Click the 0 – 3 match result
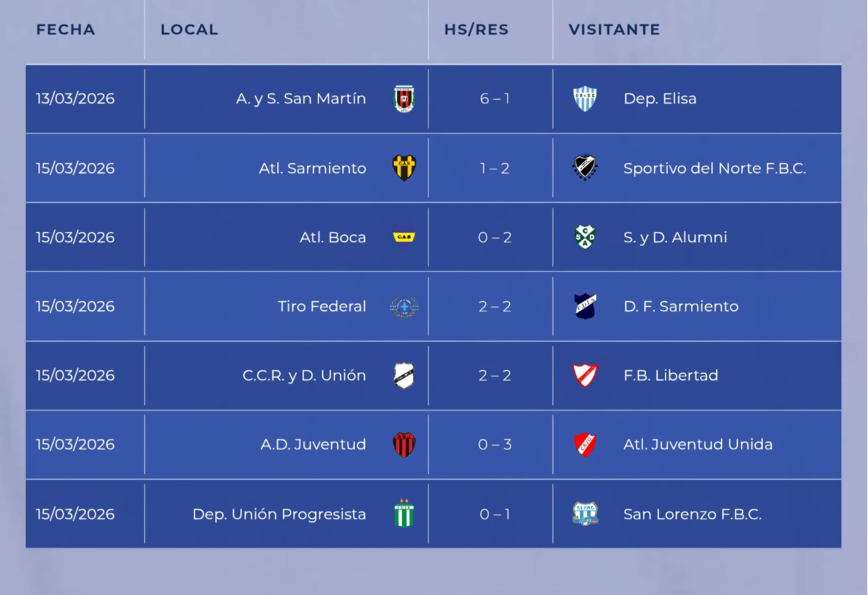The image size is (868, 595). [x=495, y=445]
